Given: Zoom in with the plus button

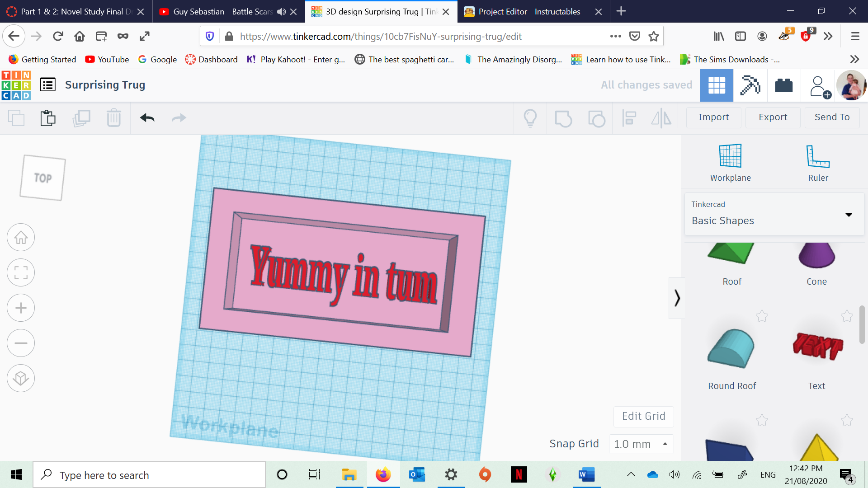Looking at the screenshot, I should (x=21, y=308).
